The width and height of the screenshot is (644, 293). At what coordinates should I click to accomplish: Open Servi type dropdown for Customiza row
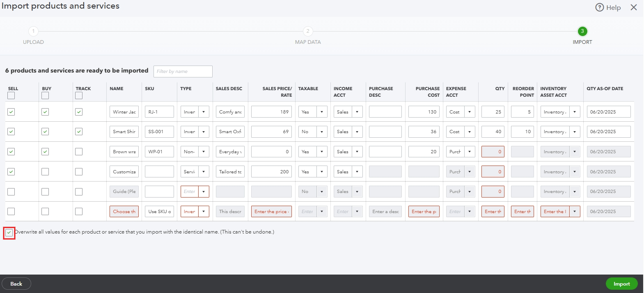click(x=204, y=172)
